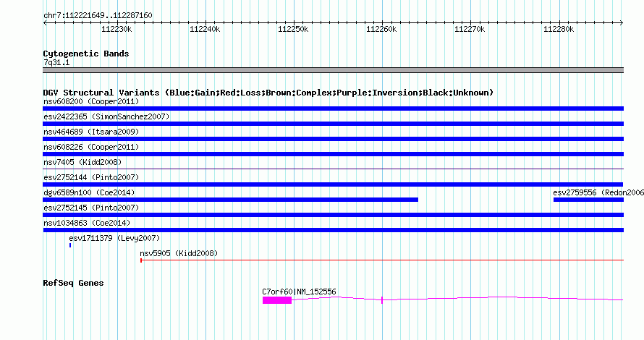This screenshot has width=644, height=340.
Task: Select the tiny blue esv1711379 variant mark
Action: point(70,245)
